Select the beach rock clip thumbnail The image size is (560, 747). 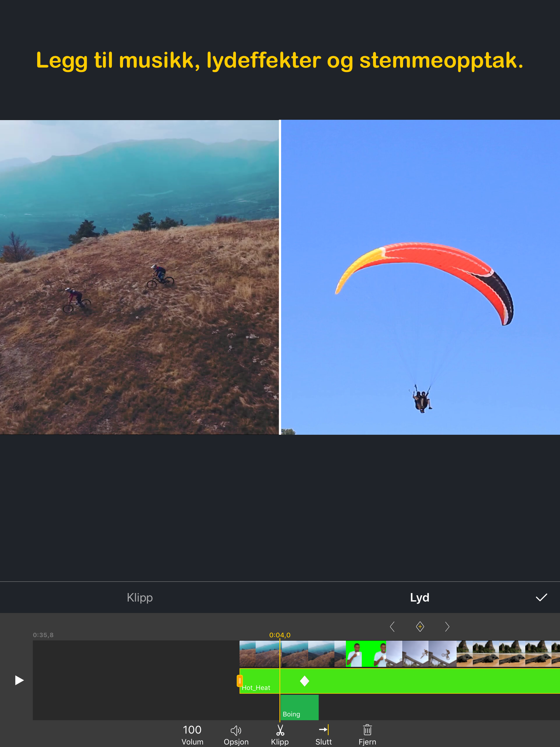(x=507, y=654)
